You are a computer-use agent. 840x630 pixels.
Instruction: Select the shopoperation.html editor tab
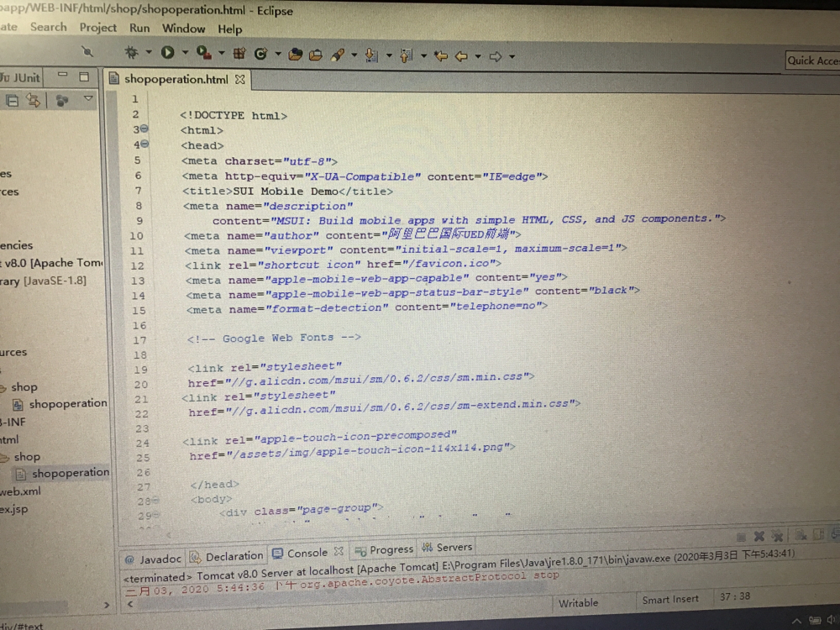click(x=176, y=79)
